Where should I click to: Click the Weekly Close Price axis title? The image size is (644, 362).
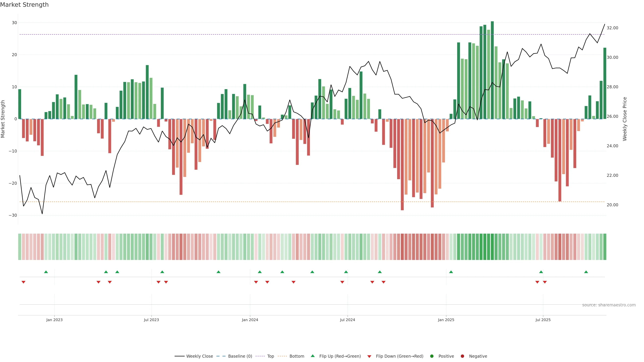point(625,119)
